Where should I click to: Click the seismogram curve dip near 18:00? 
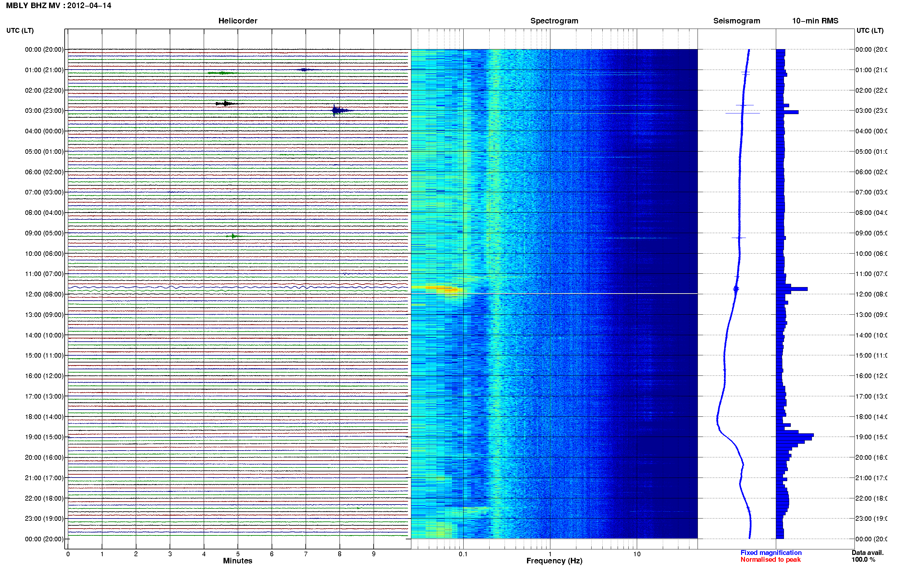coord(717,421)
